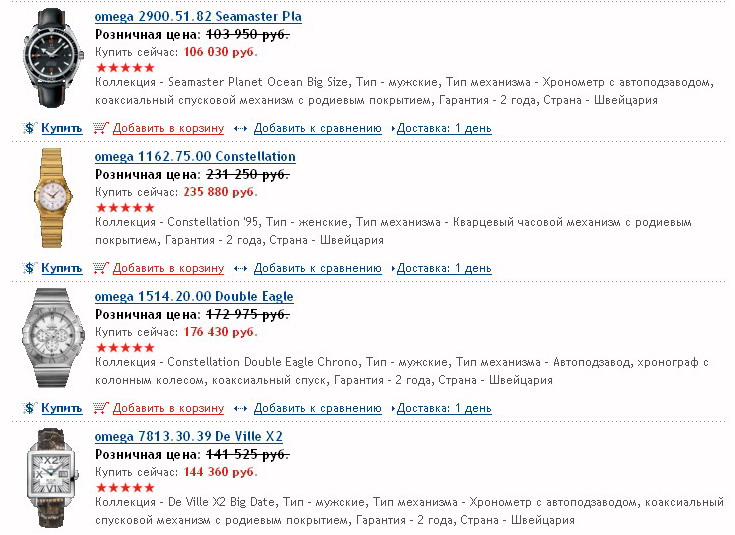This screenshot has height=535, width=735.
Task: Click the cart icon under Double Eagle listing
Action: pyautogui.click(x=100, y=408)
